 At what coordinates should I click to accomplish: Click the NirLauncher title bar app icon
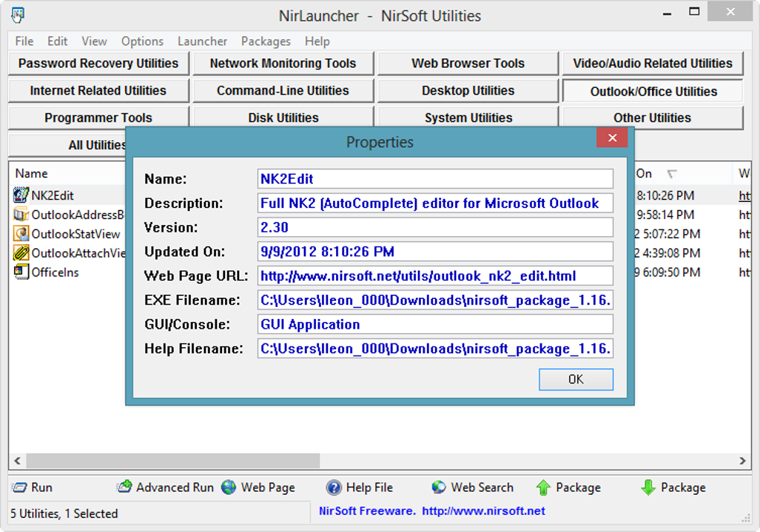pos(18,15)
